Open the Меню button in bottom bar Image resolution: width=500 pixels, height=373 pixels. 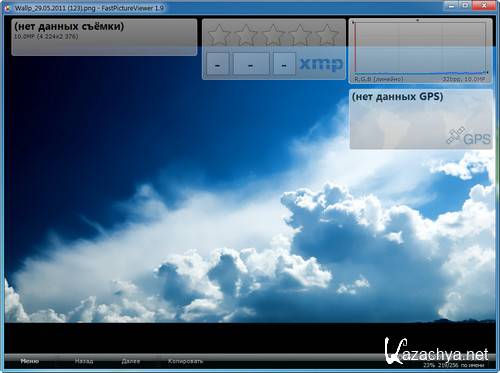[x=30, y=361]
